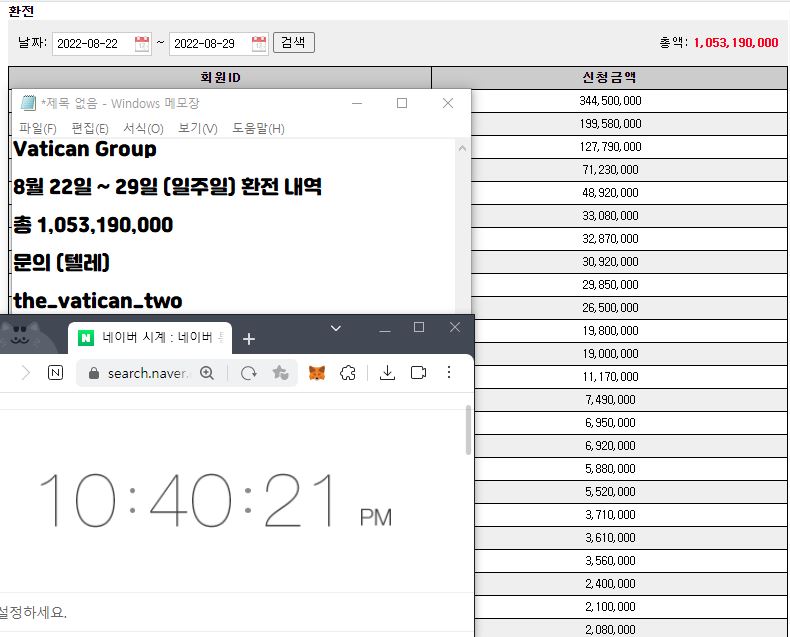Toggle the browser side panel icon
Screen dimensions: 790x637
click(x=419, y=372)
